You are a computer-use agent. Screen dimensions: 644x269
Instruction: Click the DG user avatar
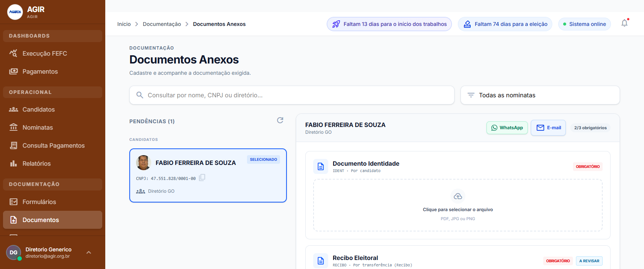[14, 252]
